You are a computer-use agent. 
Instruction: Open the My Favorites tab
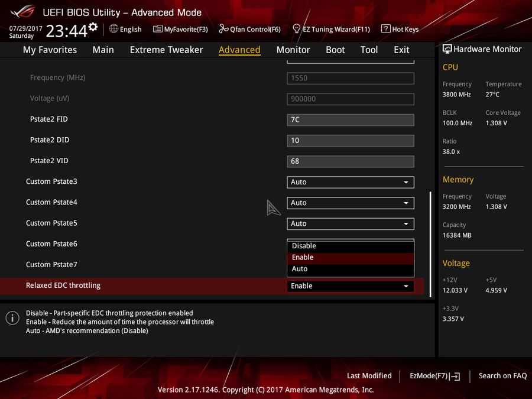coord(50,50)
